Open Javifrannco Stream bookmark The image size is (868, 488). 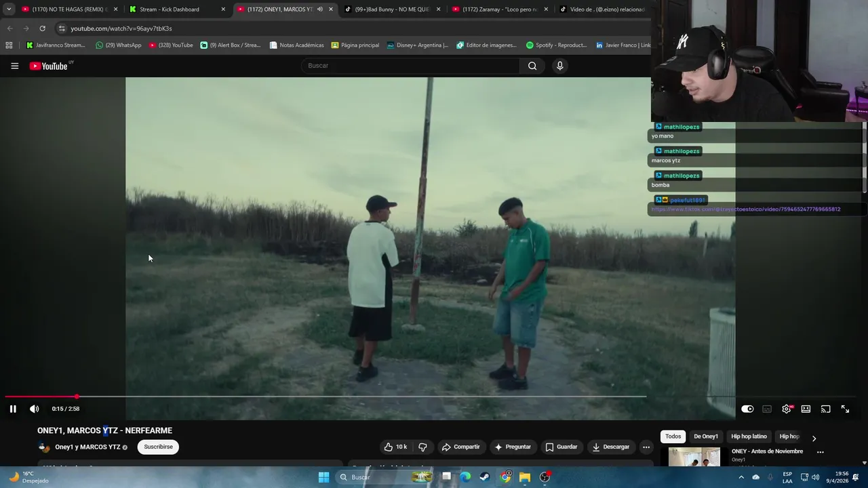click(x=56, y=45)
